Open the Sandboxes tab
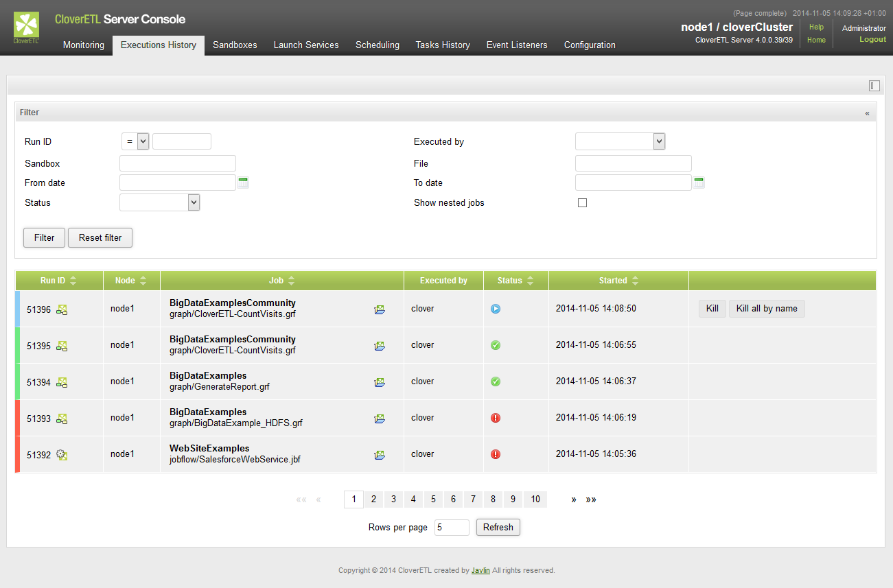Viewport: 893px width, 588px height. pyautogui.click(x=235, y=45)
